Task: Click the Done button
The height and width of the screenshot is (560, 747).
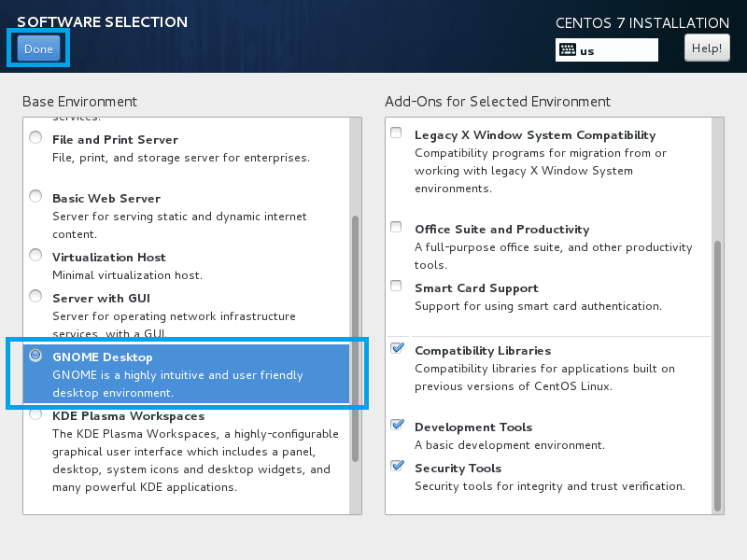Action: (38, 49)
